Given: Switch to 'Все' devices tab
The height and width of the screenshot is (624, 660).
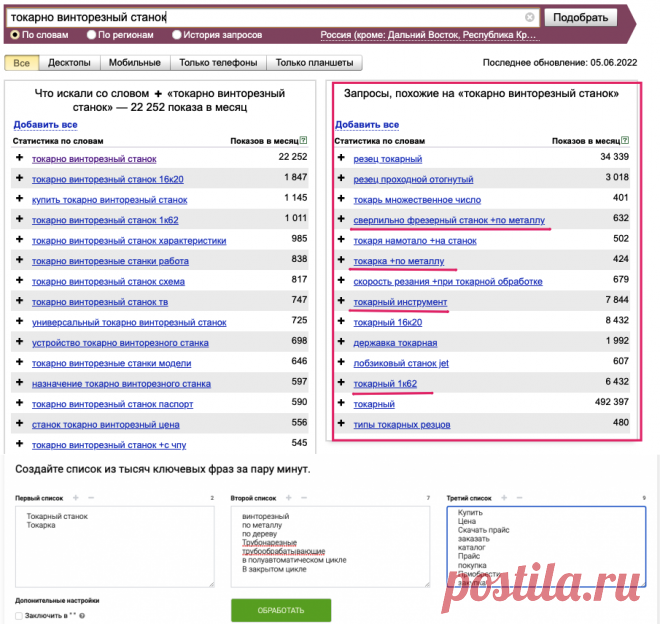Looking at the screenshot, I should (x=21, y=63).
